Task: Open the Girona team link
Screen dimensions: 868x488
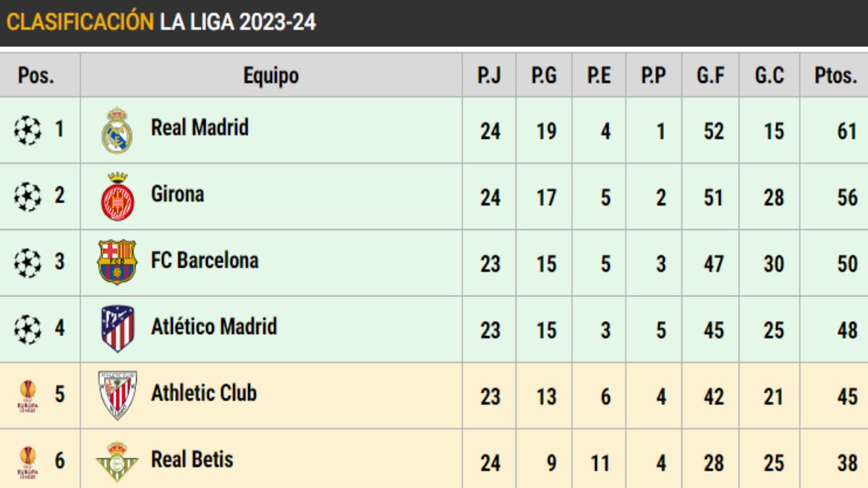Action: [177, 194]
